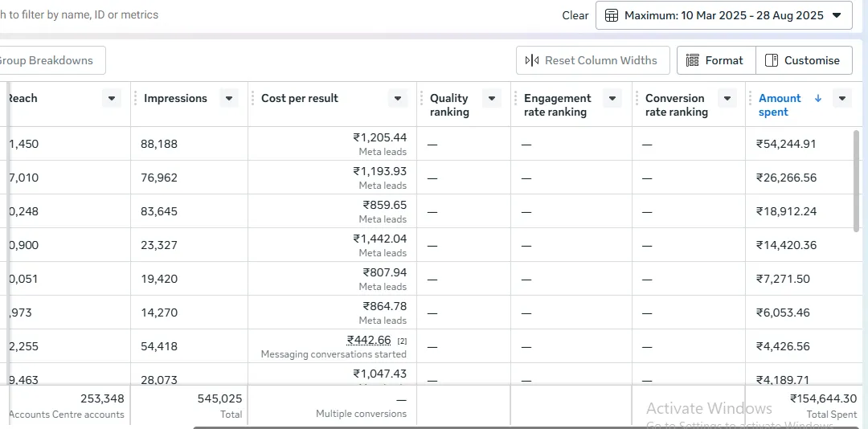Select ₹859.65 cost per result cell
868x429 pixels.
332,211
